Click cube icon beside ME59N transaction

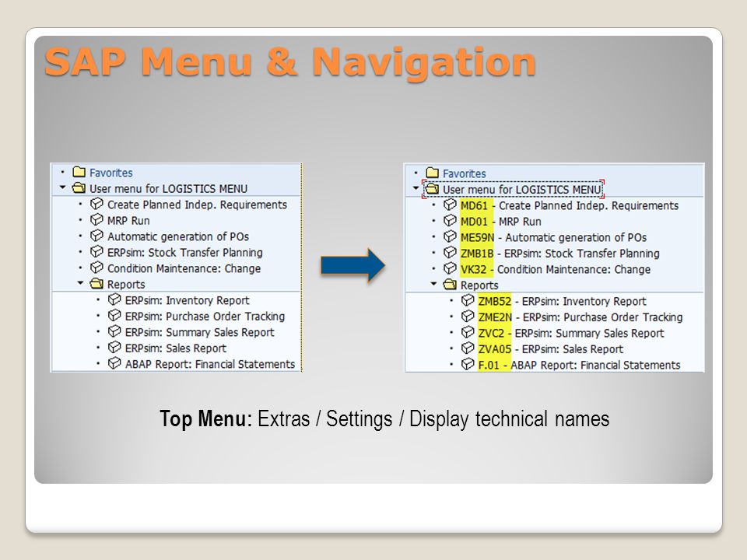(450, 236)
